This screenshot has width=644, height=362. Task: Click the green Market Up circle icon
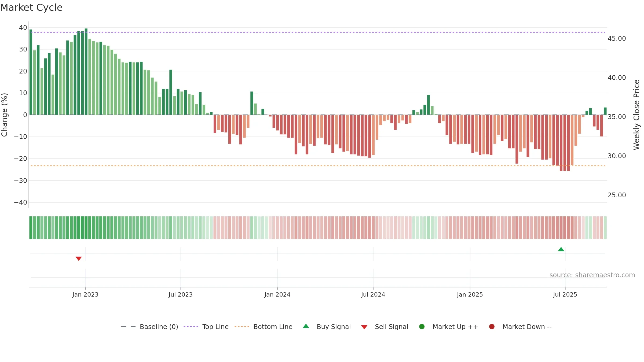pyautogui.click(x=422, y=327)
